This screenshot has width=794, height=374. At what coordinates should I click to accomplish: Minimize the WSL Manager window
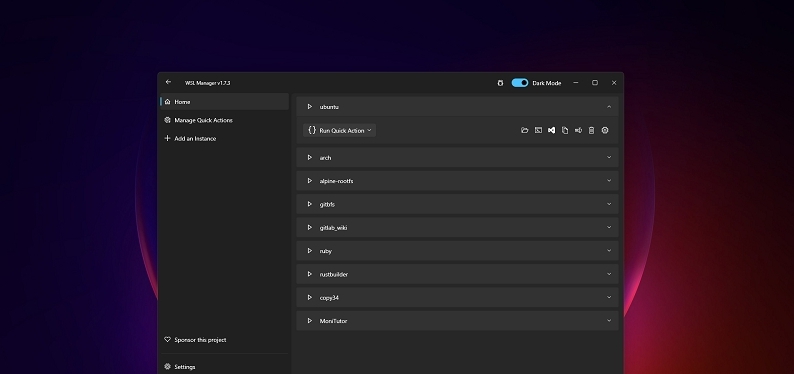tap(576, 82)
